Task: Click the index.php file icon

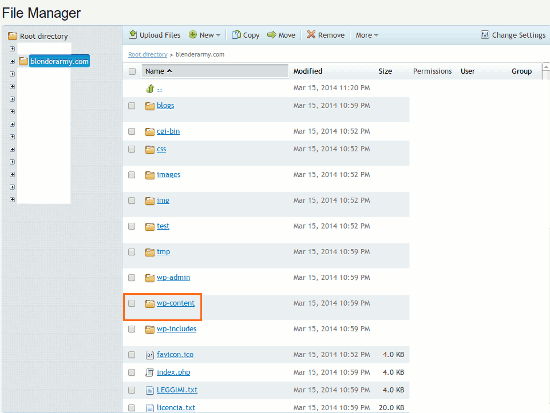Action: tap(150, 373)
